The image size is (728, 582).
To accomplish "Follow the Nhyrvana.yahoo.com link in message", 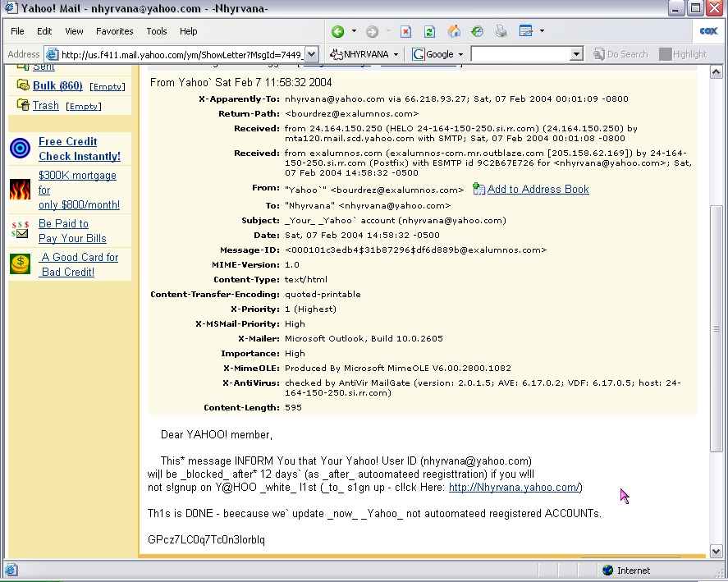I will click(x=514, y=487).
